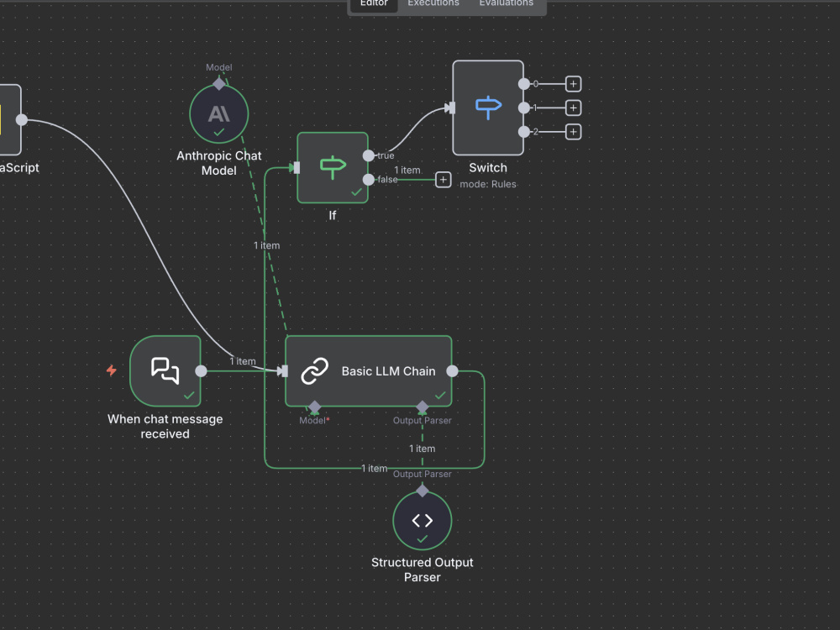This screenshot has width=840, height=630.
Task: Open the If node
Action: coord(333,168)
